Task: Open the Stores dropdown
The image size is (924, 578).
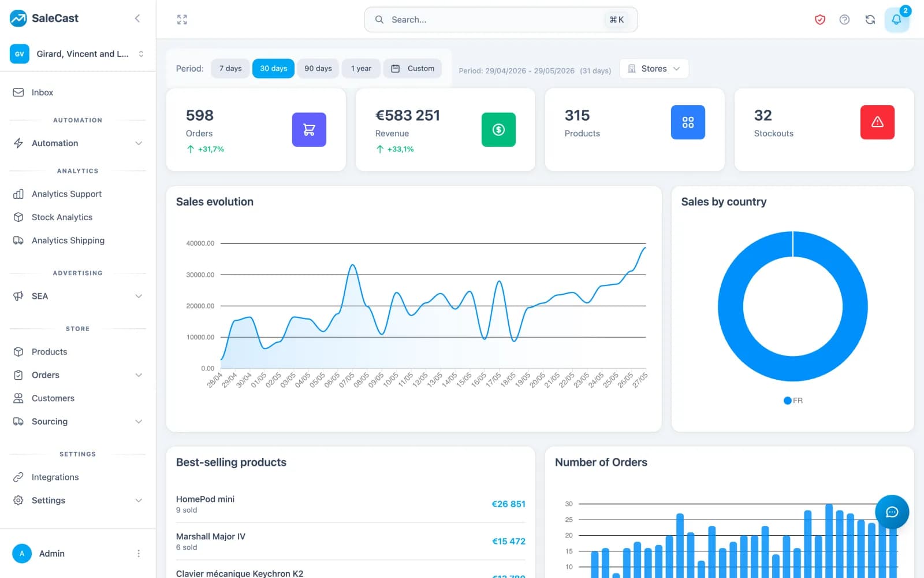Action: (x=654, y=68)
